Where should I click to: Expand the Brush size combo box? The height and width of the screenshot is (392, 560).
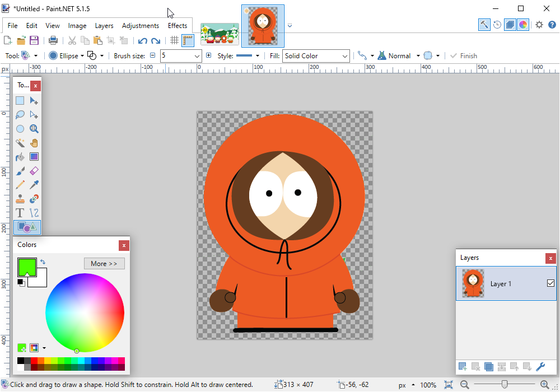click(x=197, y=56)
